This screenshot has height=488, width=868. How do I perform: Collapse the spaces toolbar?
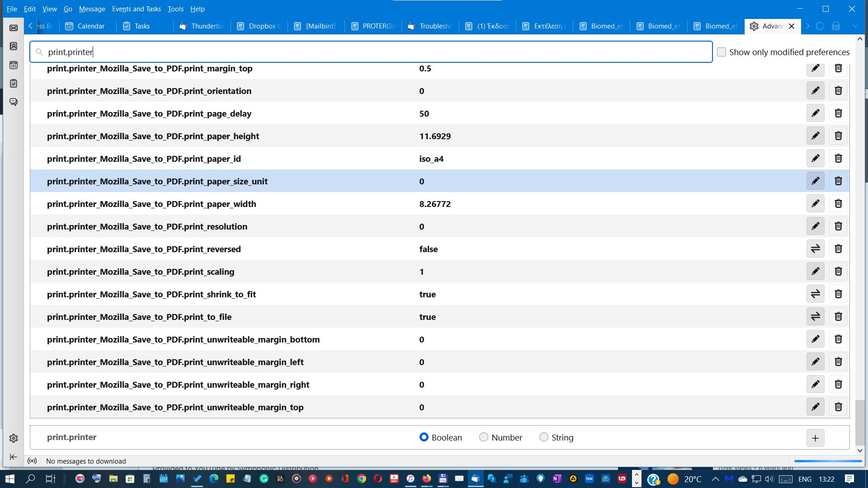(14, 457)
